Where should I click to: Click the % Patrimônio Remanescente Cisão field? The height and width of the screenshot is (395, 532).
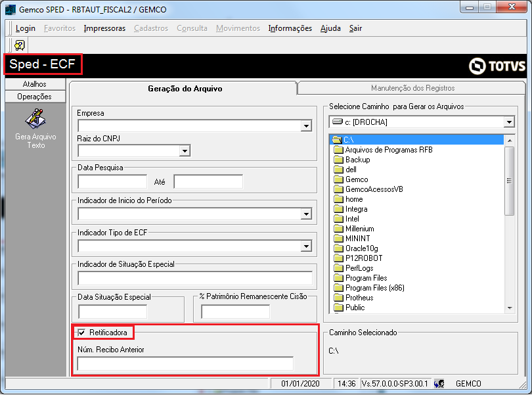[x=236, y=312]
